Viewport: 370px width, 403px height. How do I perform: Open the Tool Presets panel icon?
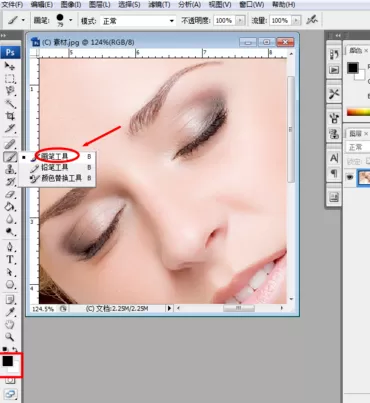pos(334,94)
